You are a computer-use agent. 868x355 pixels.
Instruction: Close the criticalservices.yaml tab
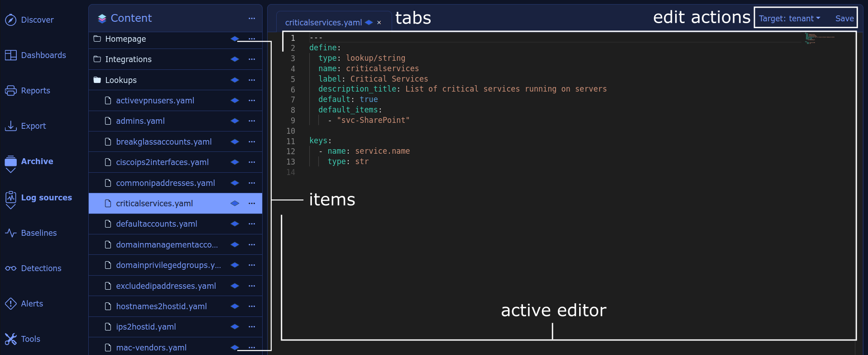[x=379, y=23]
